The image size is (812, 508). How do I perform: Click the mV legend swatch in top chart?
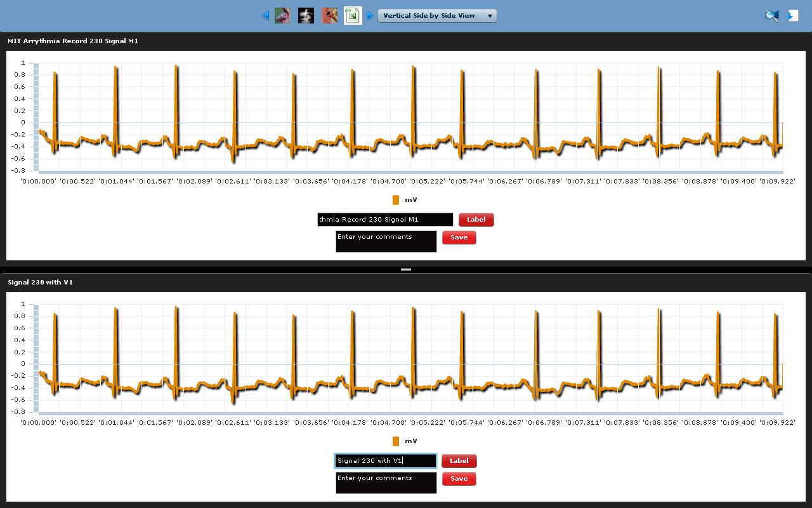click(396, 200)
